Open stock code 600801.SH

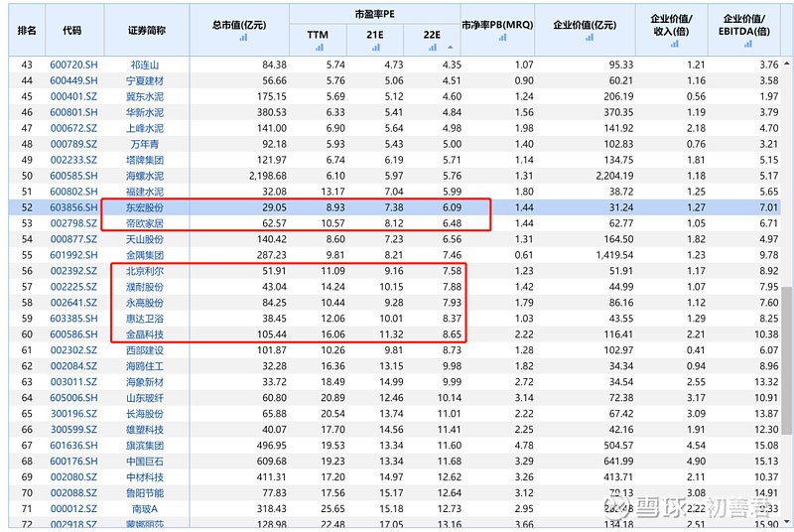(73, 112)
